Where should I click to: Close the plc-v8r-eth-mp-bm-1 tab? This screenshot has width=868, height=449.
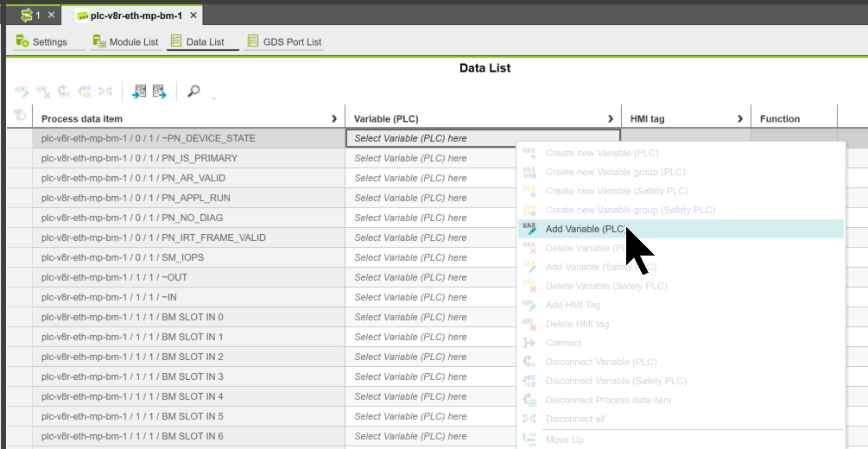click(193, 16)
